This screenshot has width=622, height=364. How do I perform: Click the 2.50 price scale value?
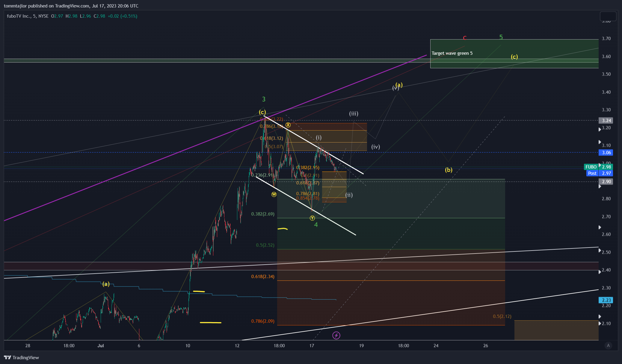point(606,252)
